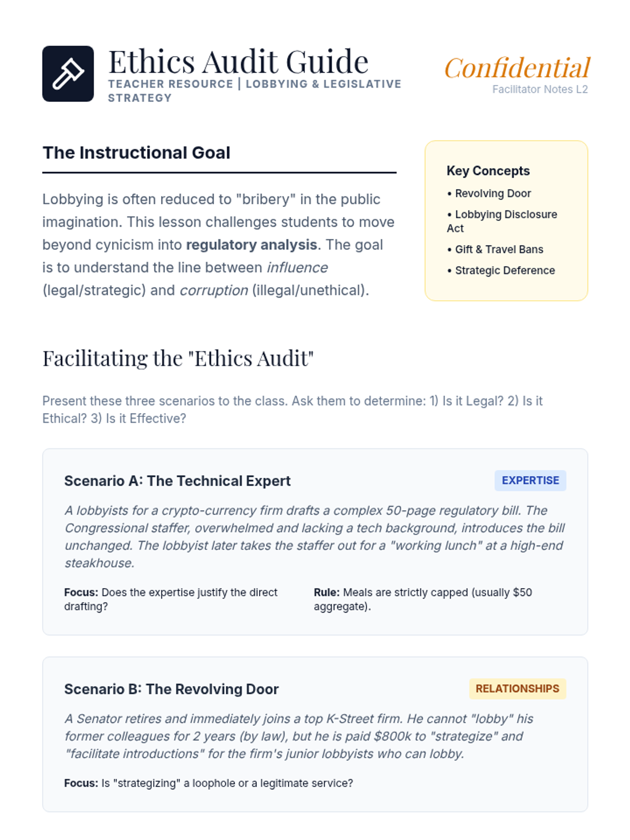Click the Rule about capped meals
Screen dimensions: 630x840
423,599
